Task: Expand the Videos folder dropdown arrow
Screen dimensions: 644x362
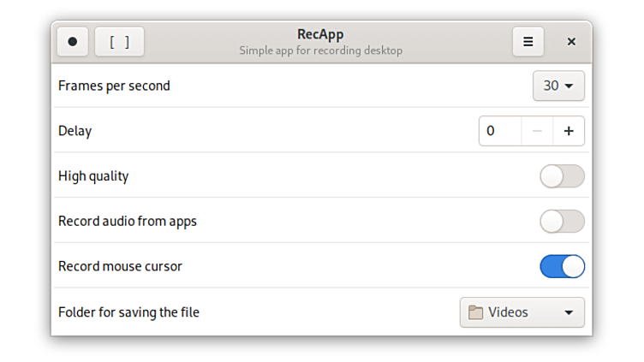Action: (569, 313)
